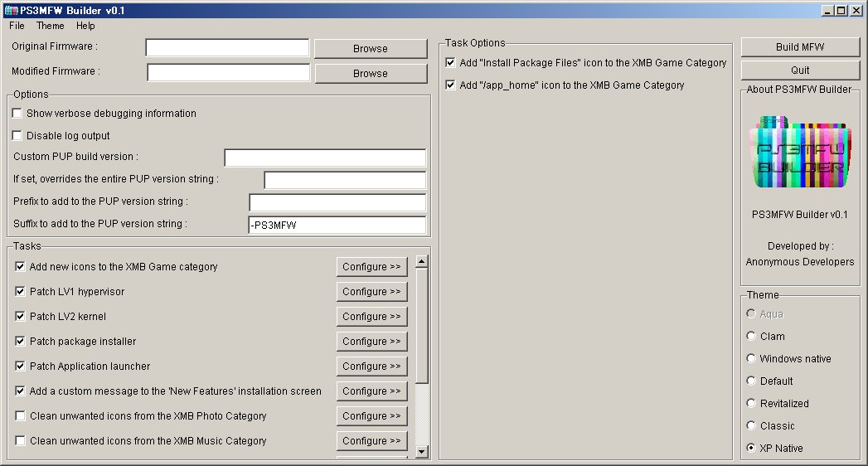Uncheck Add a custom message to New Features screen
868x466 pixels.
20,391
